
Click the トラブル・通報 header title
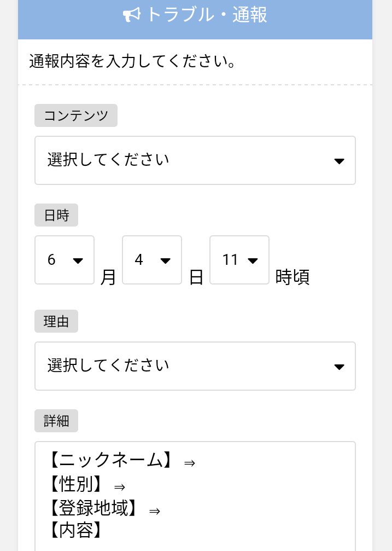pos(207,15)
